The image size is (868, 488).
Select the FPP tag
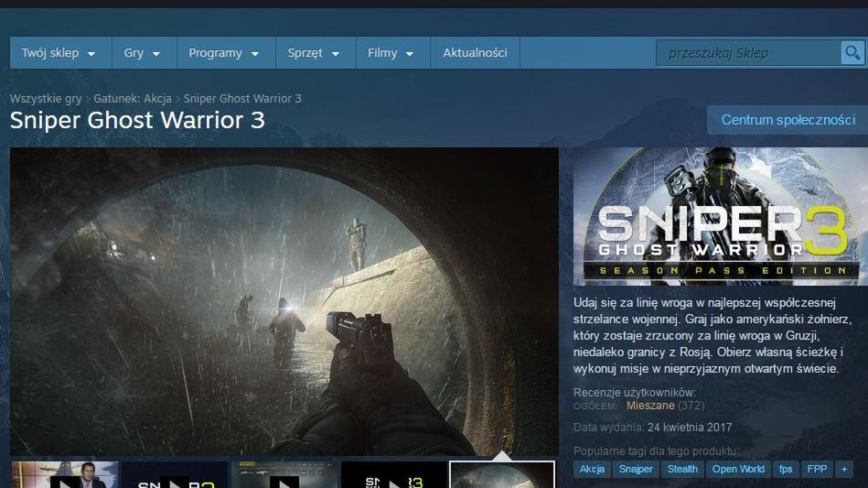tap(817, 469)
